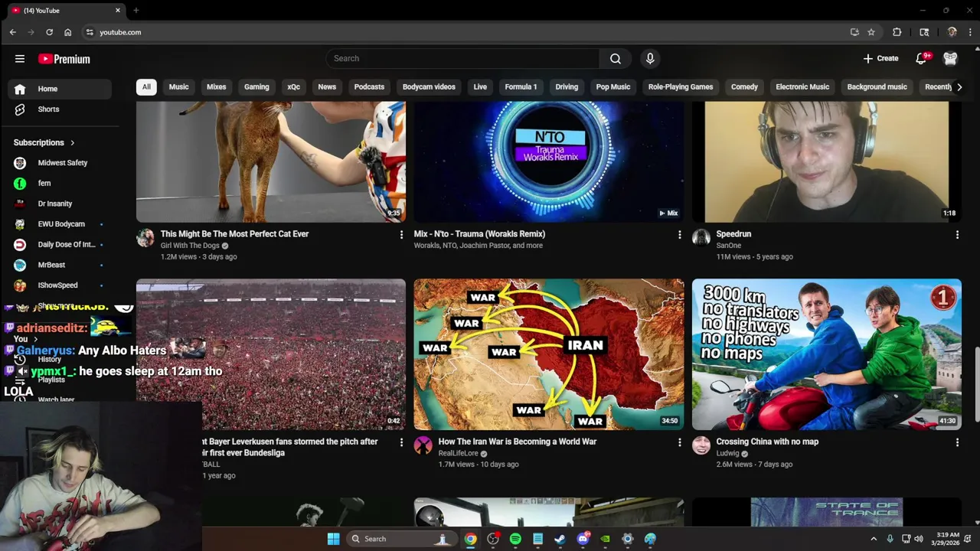Open Discord from the taskbar

coord(583,539)
